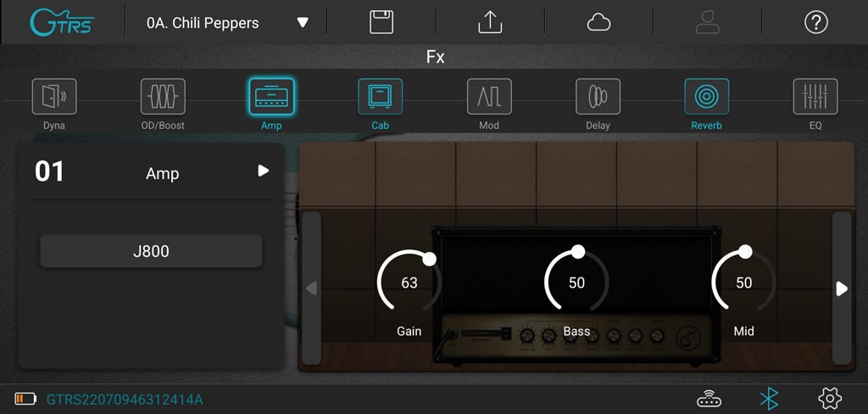Viewport: 868px width, 414px height.
Task: Click the Bluetooth connection icon
Action: 769,399
